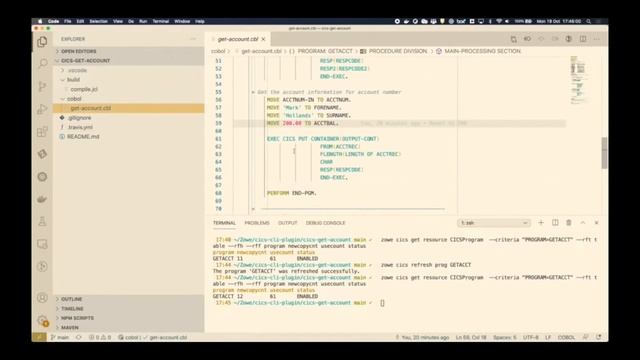The width and height of the screenshot is (640, 360).
Task: Click the COBOL language mode in status bar
Action: tap(566, 338)
